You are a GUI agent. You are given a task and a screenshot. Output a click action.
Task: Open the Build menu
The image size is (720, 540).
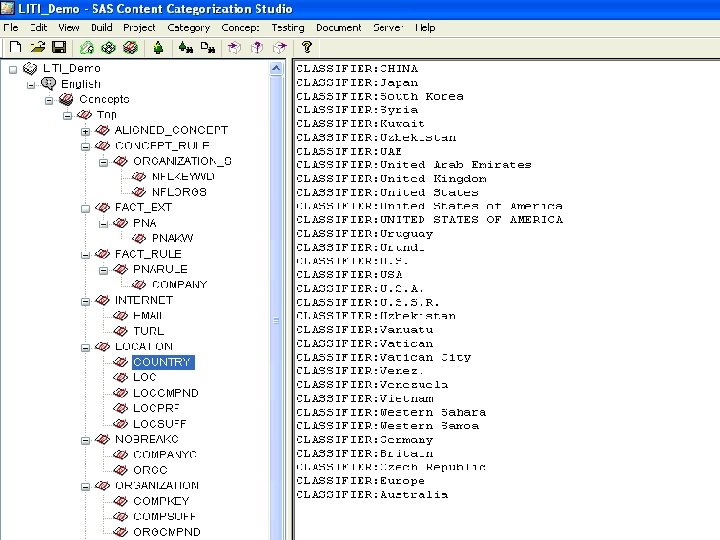[x=101, y=28]
